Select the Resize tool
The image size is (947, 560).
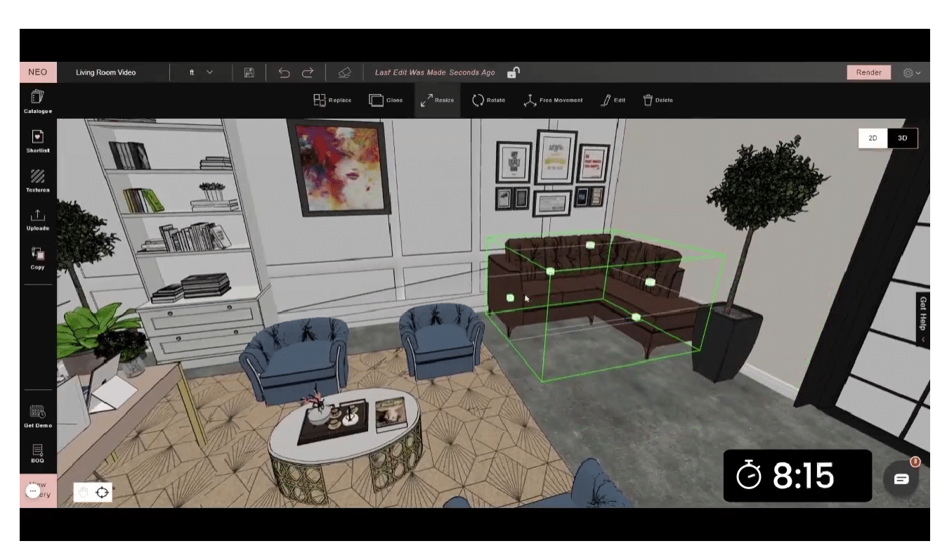pyautogui.click(x=437, y=100)
